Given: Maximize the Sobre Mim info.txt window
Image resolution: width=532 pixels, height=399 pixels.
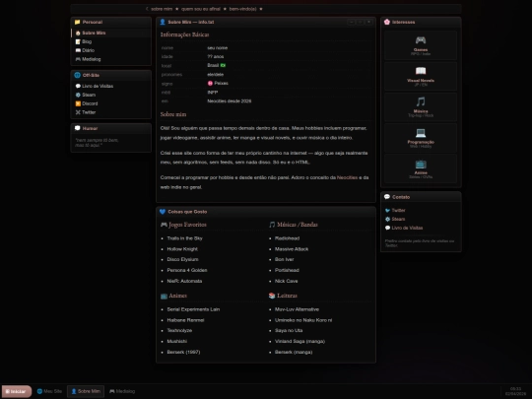Looking at the screenshot, I should click(x=360, y=22).
